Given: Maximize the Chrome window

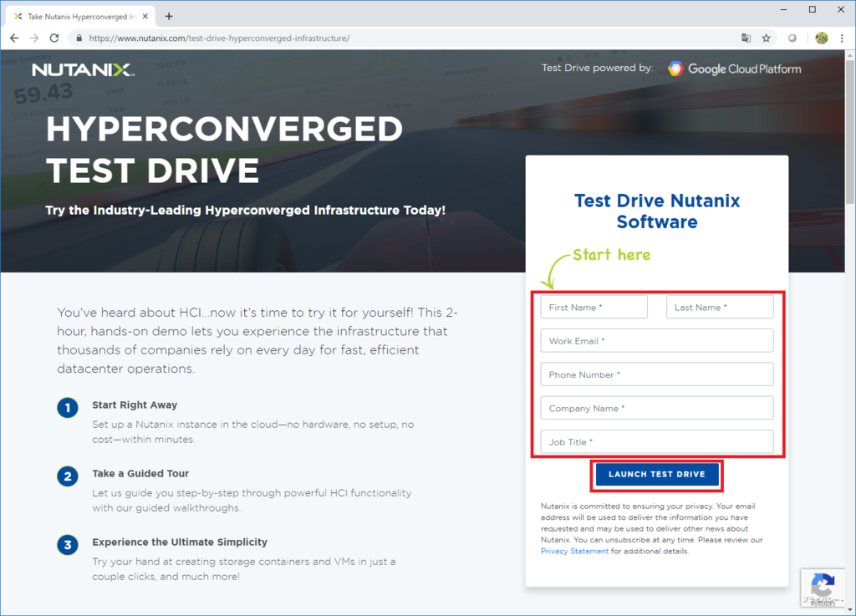Looking at the screenshot, I should [813, 9].
